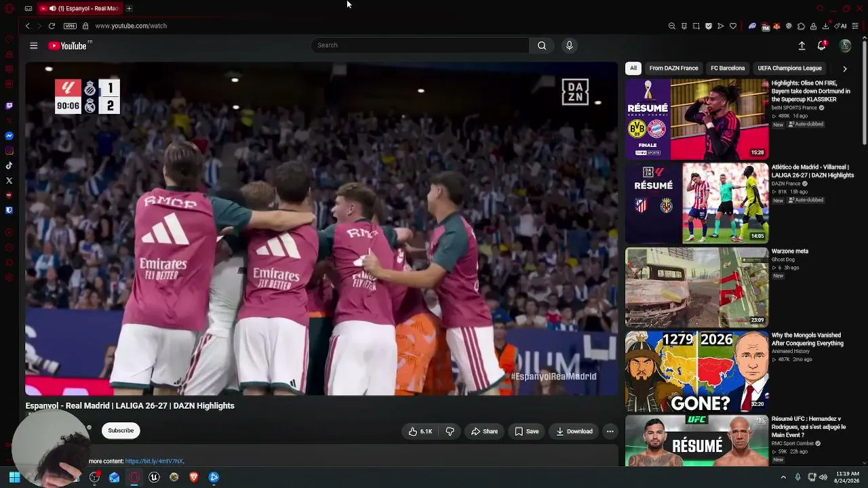Start voice search with the microphone
Screen dimensions: 868x488
569,45
